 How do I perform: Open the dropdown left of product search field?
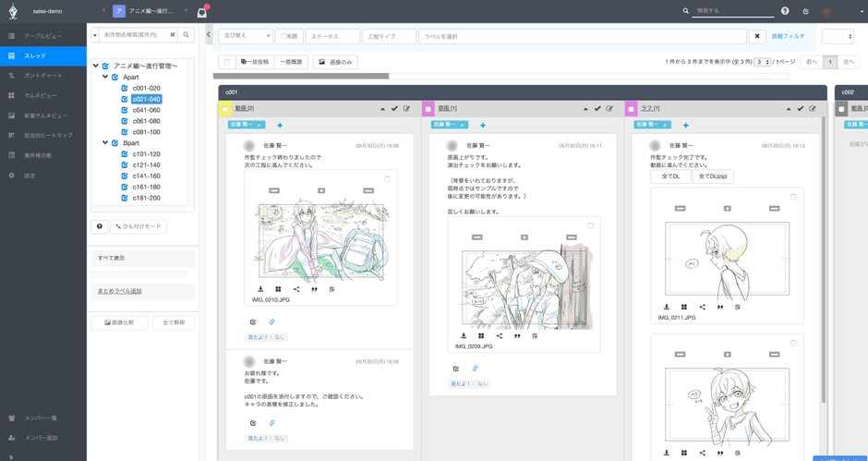pyautogui.click(x=95, y=35)
